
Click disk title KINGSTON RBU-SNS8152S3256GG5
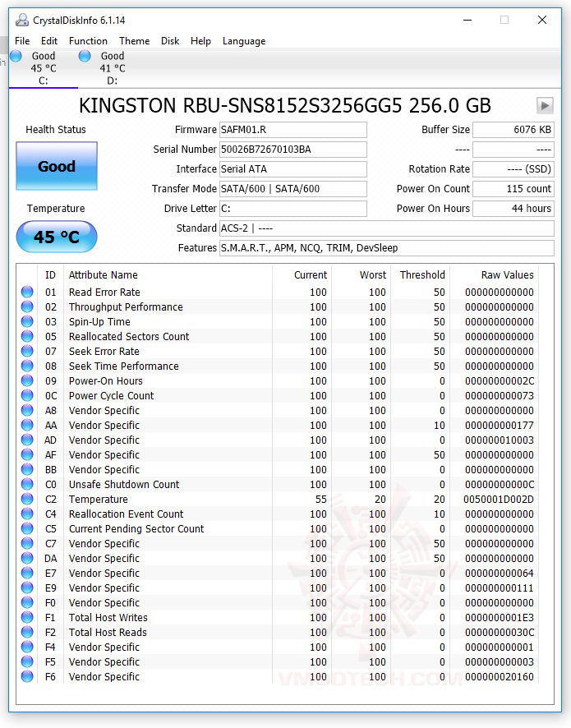click(285, 105)
